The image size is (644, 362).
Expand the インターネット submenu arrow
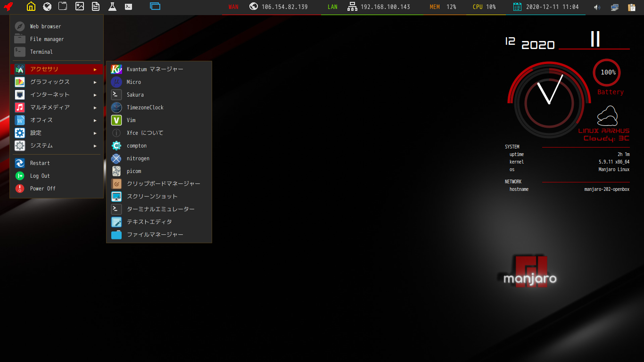pos(95,95)
